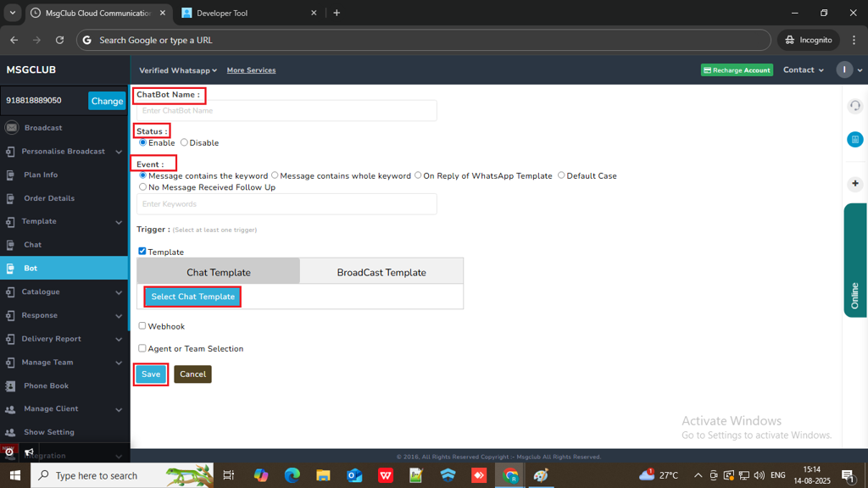Open the More Services link
868x488 pixels.
point(251,70)
